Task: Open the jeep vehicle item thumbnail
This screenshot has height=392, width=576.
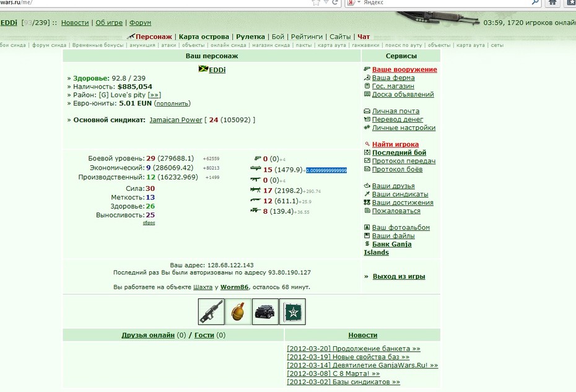Action: tap(265, 311)
